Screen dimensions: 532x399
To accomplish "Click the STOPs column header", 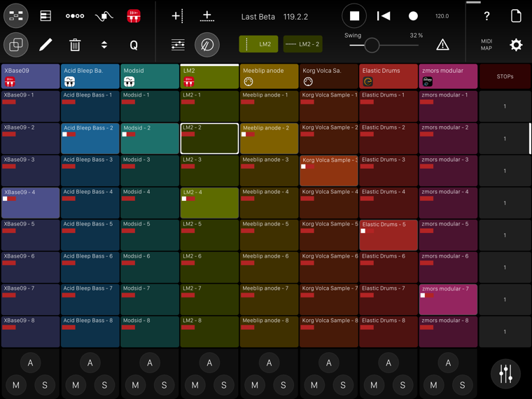I will tap(505, 76).
